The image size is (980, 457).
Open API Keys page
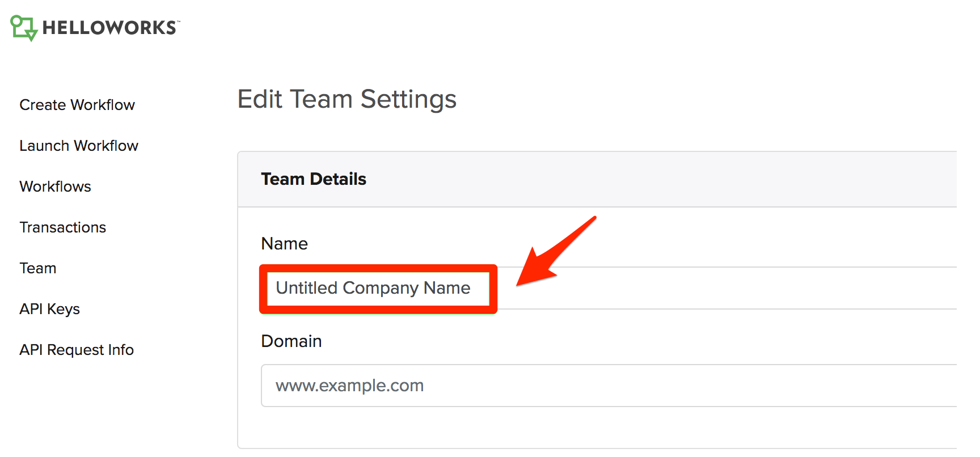[x=50, y=309]
